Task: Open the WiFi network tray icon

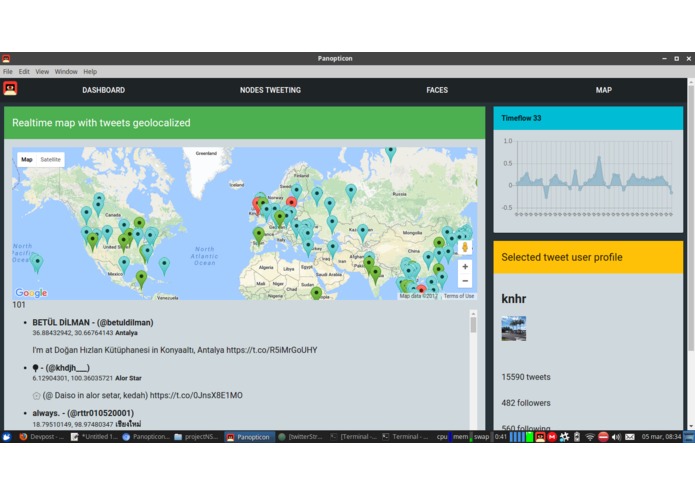Action: [x=590, y=437]
